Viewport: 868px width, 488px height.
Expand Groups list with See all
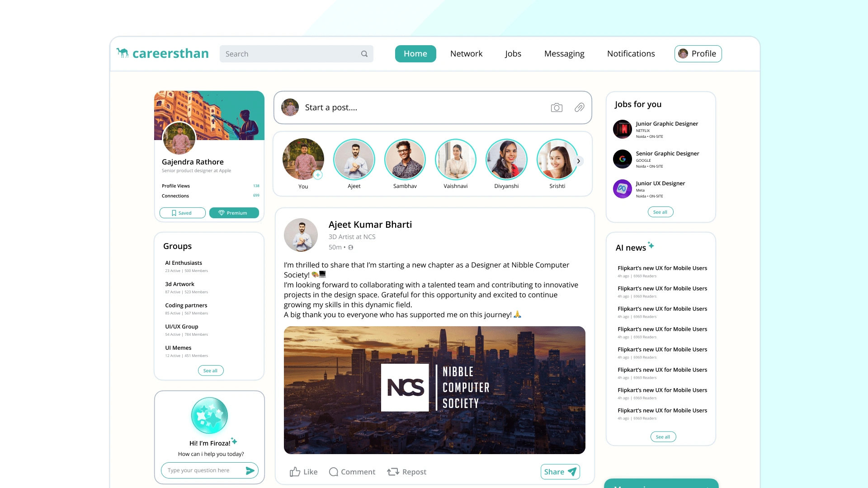210,371
